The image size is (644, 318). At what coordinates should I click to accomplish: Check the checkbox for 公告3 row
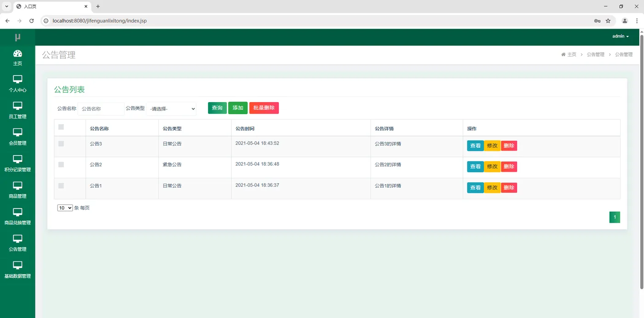(61, 144)
